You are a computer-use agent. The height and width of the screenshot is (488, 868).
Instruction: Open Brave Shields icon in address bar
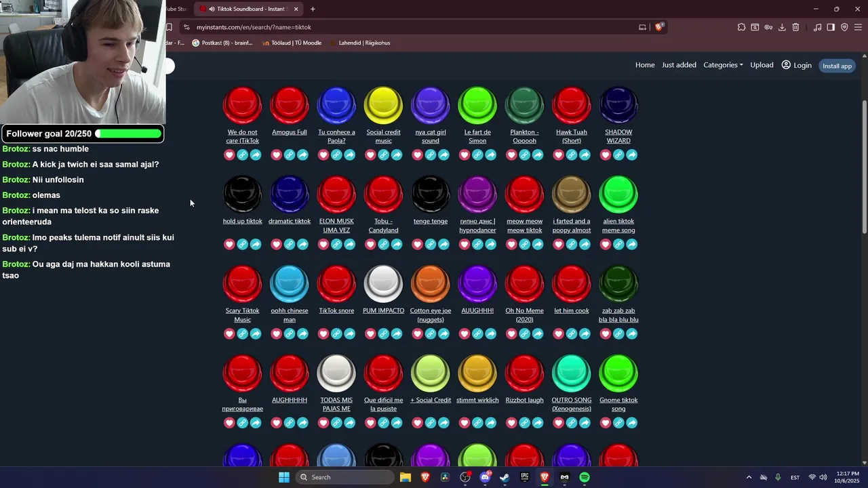point(659,27)
